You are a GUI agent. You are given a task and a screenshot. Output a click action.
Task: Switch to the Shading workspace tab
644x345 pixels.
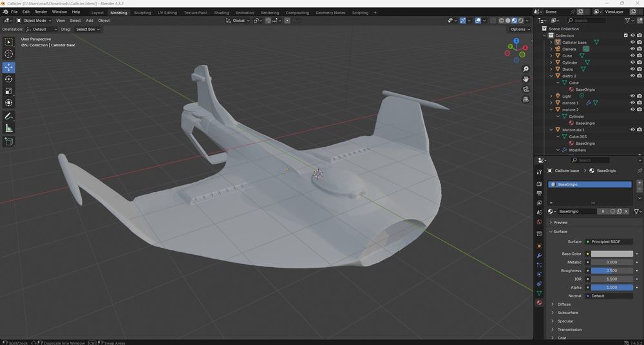[x=222, y=13]
